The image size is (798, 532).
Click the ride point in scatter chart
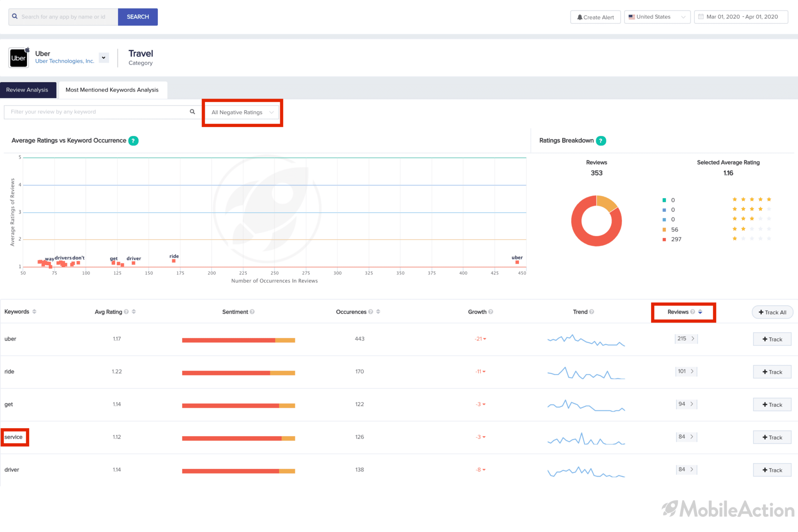point(174,261)
